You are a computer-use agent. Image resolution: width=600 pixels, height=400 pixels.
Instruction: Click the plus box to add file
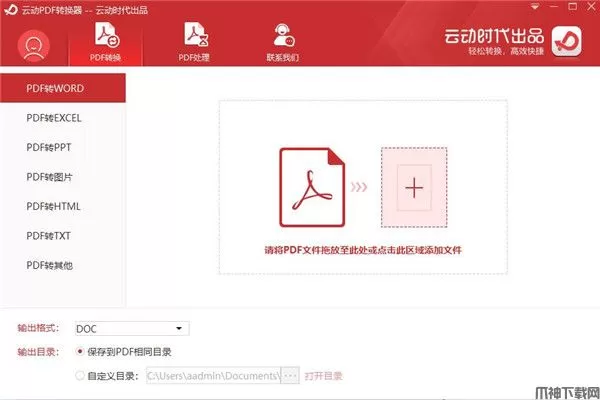(414, 188)
